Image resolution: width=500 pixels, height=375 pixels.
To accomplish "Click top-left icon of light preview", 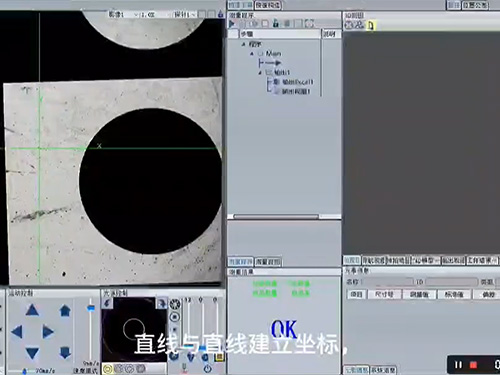I will (x=107, y=303).
